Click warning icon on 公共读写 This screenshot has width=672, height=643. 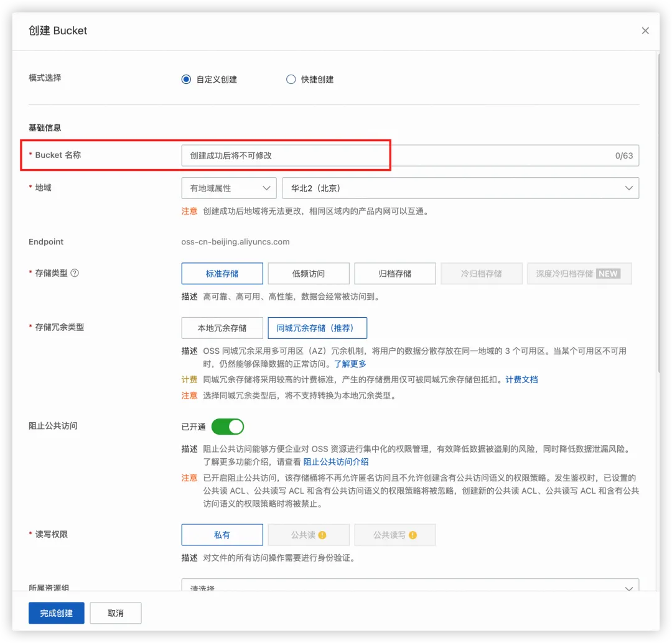tap(413, 535)
